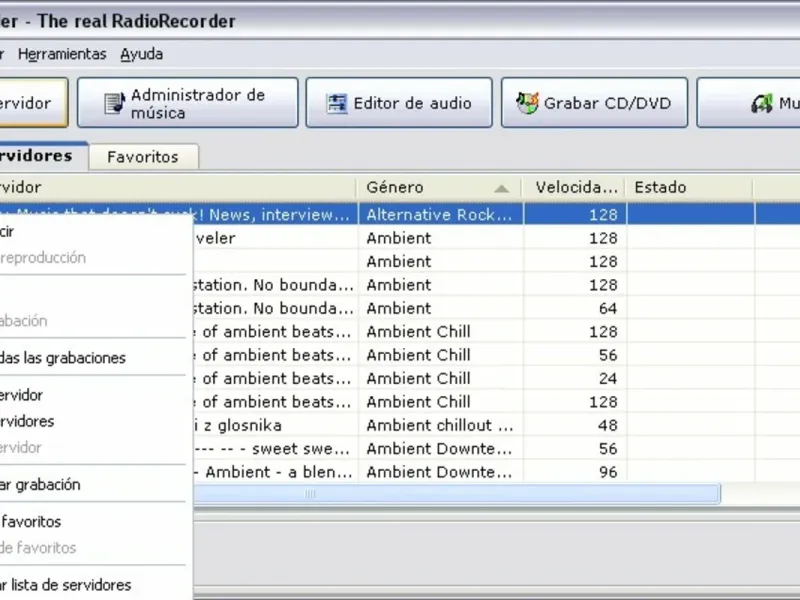
Task: Open the Grabar CD/DVD button
Action: tap(594, 103)
